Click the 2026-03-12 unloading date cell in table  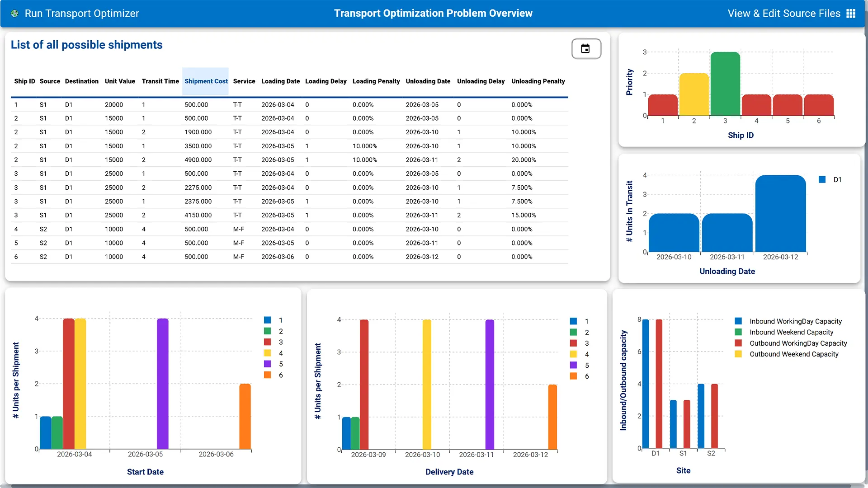tap(422, 257)
